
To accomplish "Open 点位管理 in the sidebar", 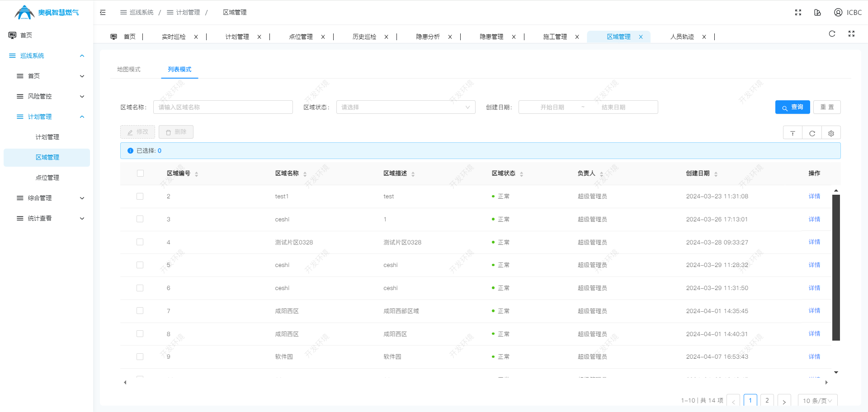I will click(47, 178).
